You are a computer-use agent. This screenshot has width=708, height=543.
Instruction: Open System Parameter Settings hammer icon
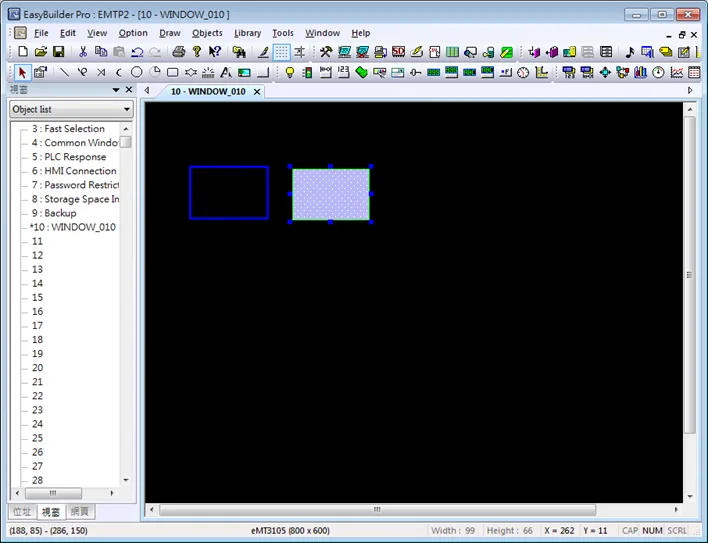[326, 52]
